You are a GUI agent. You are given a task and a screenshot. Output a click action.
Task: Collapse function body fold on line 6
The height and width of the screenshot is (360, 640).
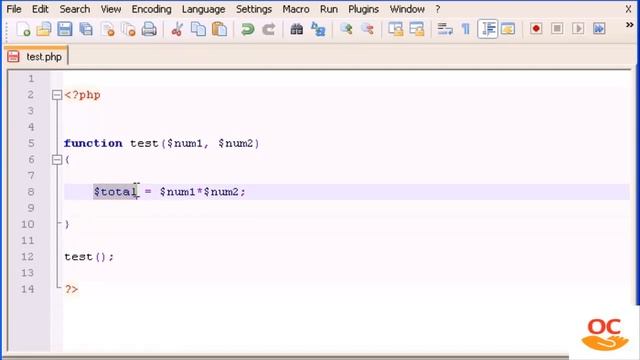point(57,160)
